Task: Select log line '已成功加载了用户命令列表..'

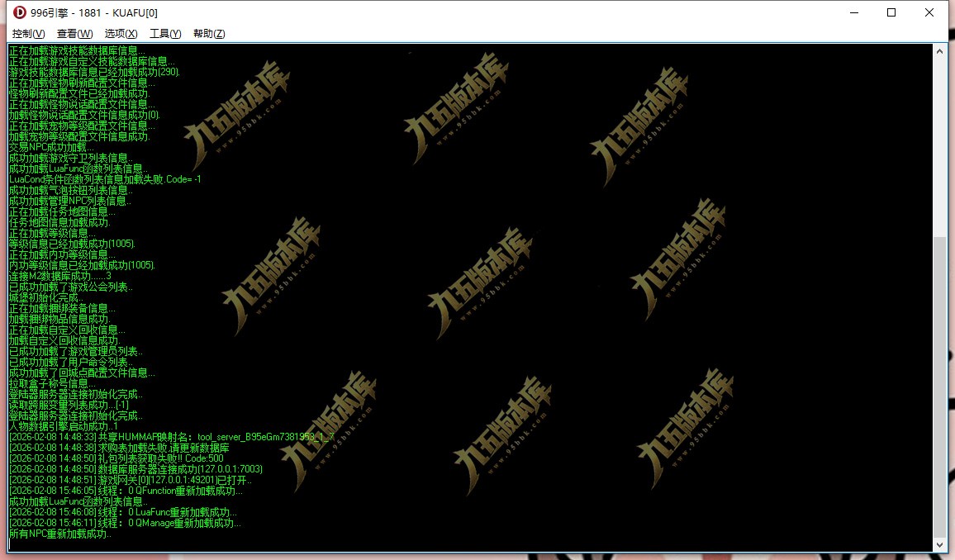Action: 71,362
